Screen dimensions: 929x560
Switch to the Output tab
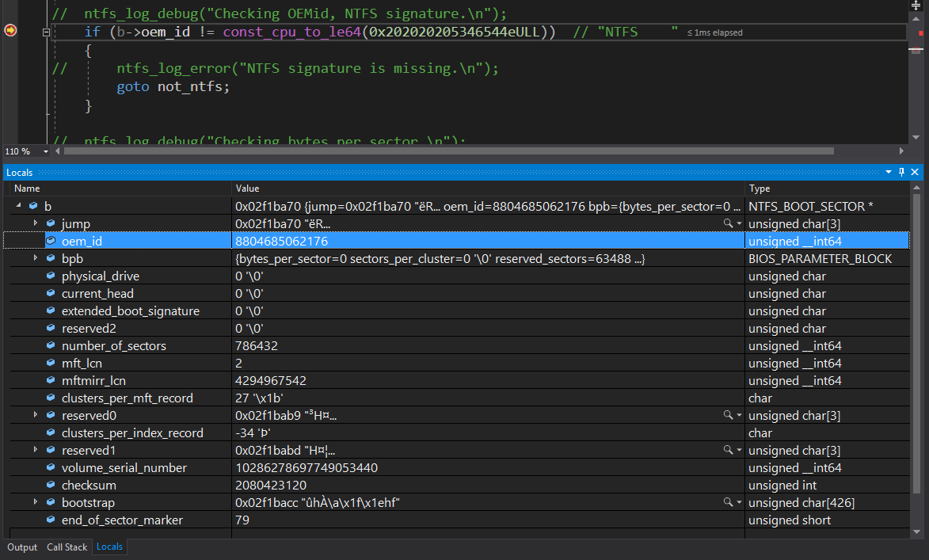pos(22,547)
